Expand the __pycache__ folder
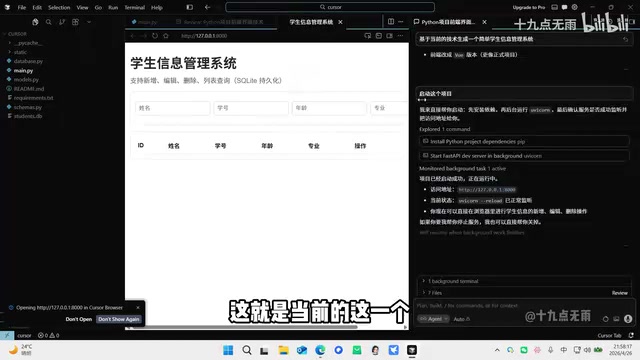The width and height of the screenshot is (640, 360). [x=29, y=43]
